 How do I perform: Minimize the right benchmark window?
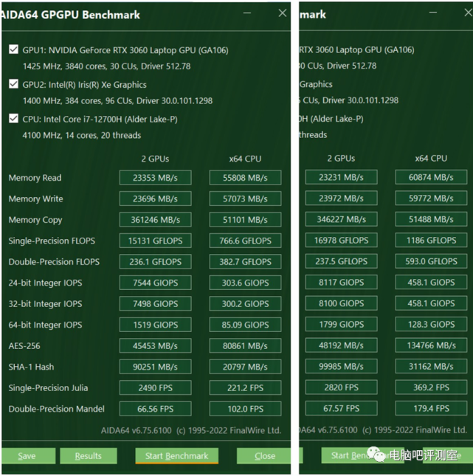point(433,13)
